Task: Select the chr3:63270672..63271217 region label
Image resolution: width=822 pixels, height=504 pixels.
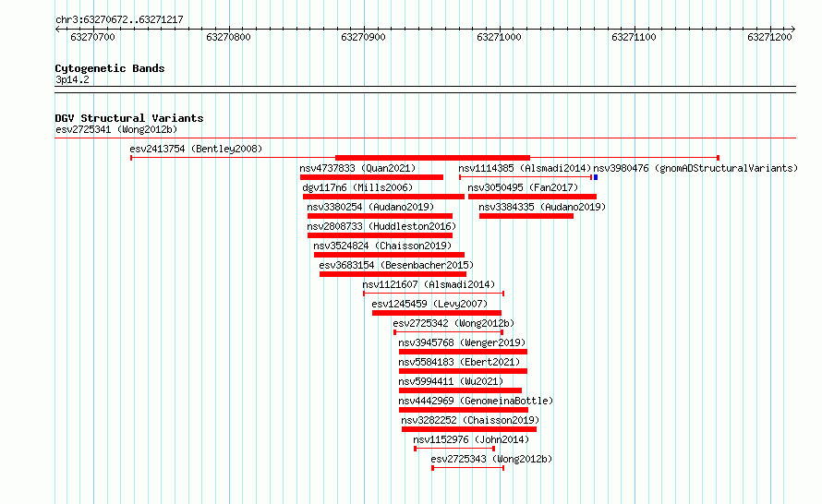Action: point(119,19)
